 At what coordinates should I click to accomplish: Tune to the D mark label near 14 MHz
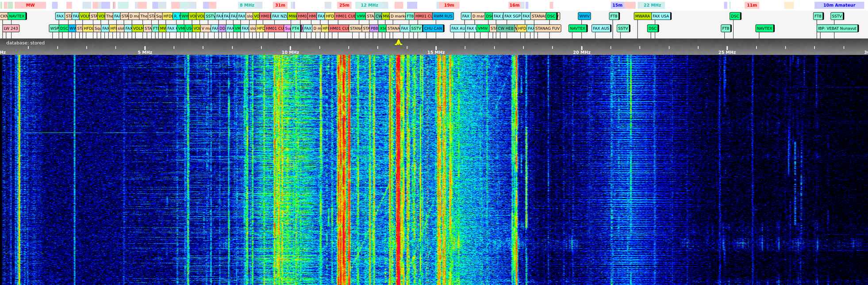(397, 16)
